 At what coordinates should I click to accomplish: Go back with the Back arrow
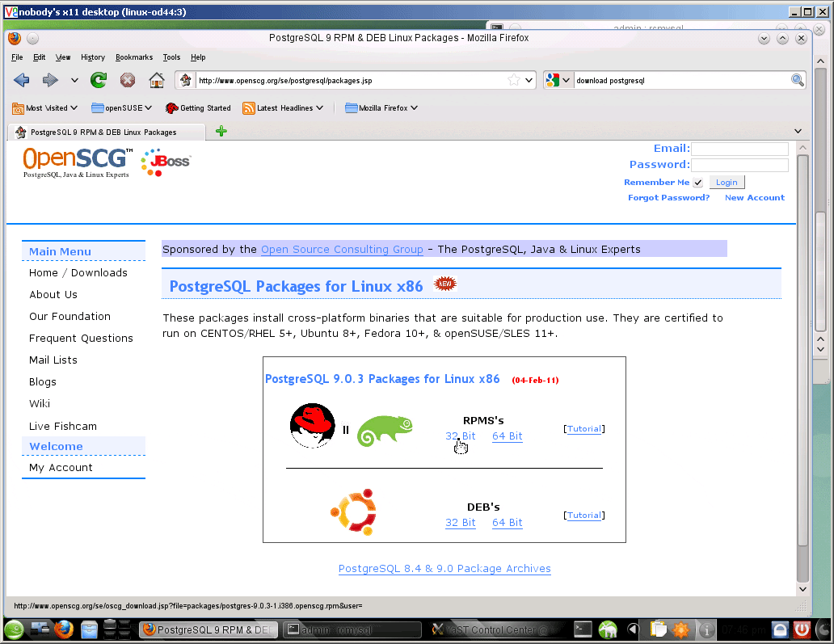click(x=21, y=80)
